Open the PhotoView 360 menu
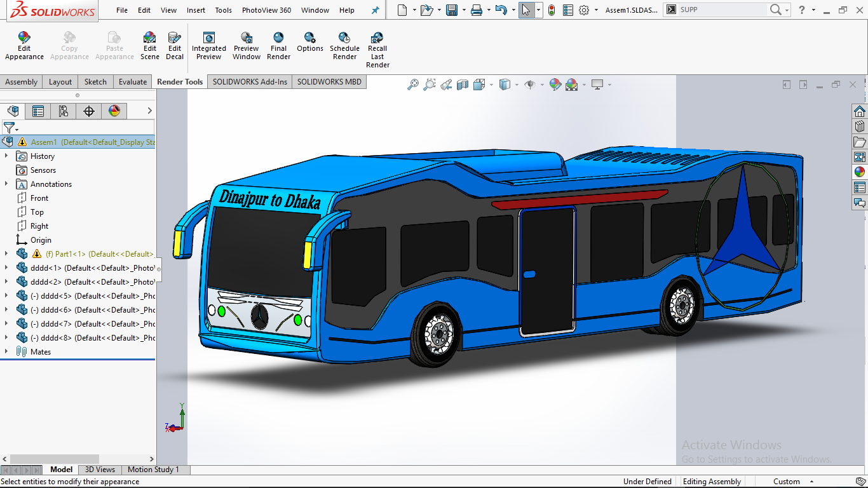Screen dimensions: 868x488 click(266, 10)
